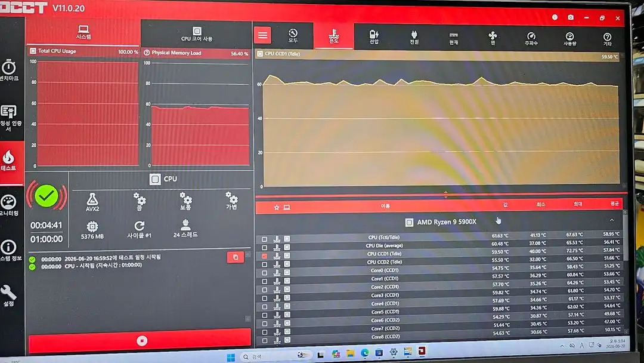The width and height of the screenshot is (644, 363).
Task: Collapse the AMD Ryzen 9 5900X group
Action: point(612,220)
